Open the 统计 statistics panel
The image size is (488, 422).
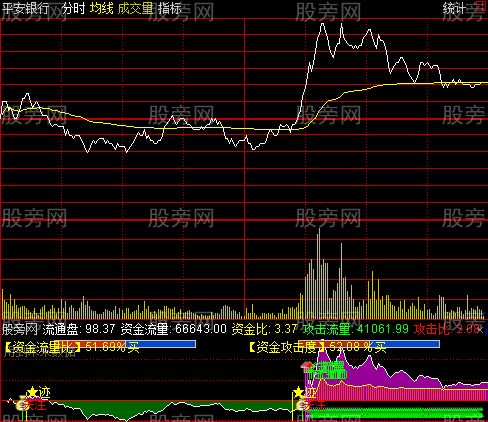(x=454, y=8)
